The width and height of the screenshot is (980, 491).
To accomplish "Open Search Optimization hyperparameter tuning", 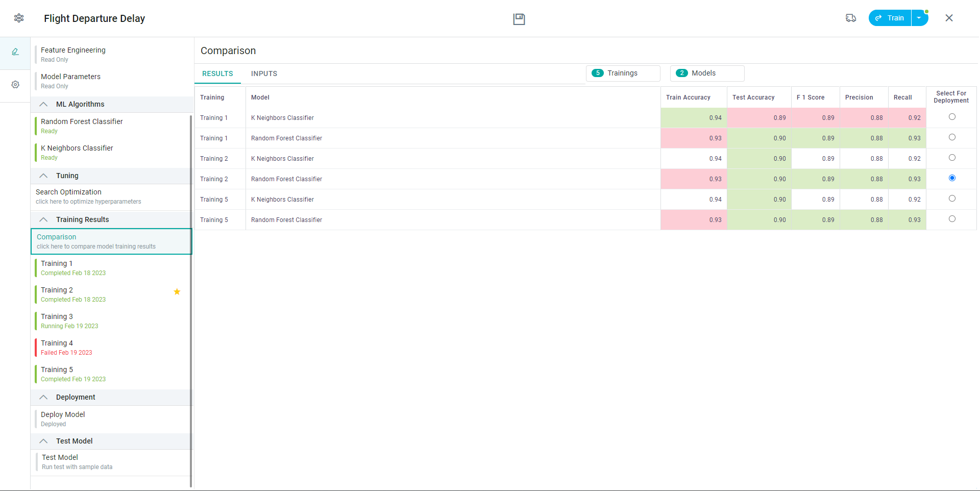I will [88, 197].
